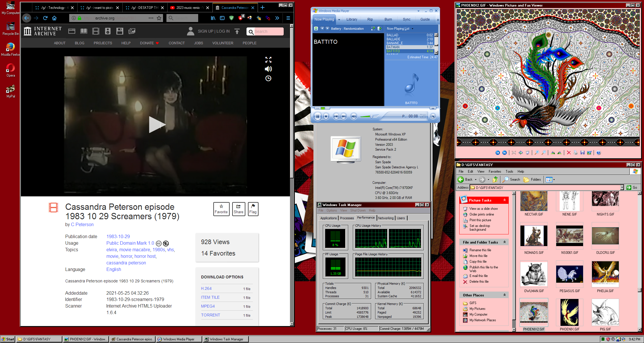The image size is (644, 343).
Task: Reload page in Firefox
Action: click(x=45, y=18)
